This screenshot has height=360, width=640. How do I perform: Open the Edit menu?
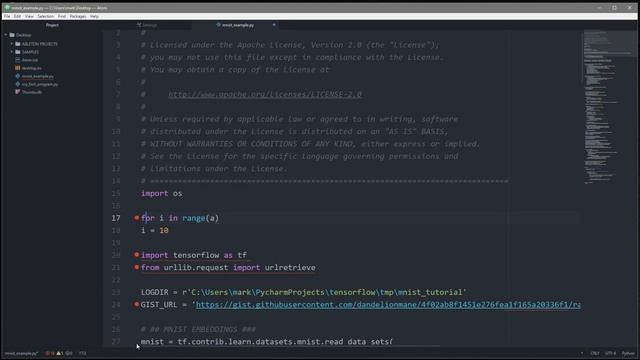pyautogui.click(x=17, y=16)
